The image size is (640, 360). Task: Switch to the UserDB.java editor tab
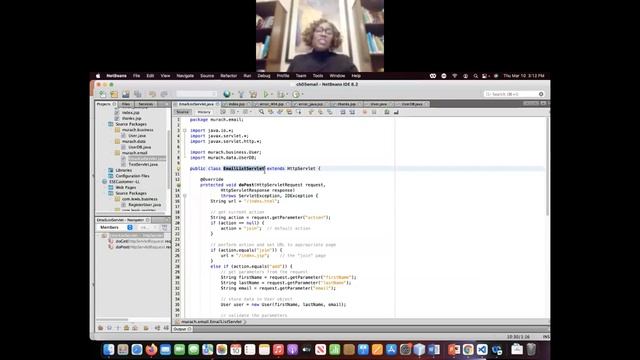412,104
